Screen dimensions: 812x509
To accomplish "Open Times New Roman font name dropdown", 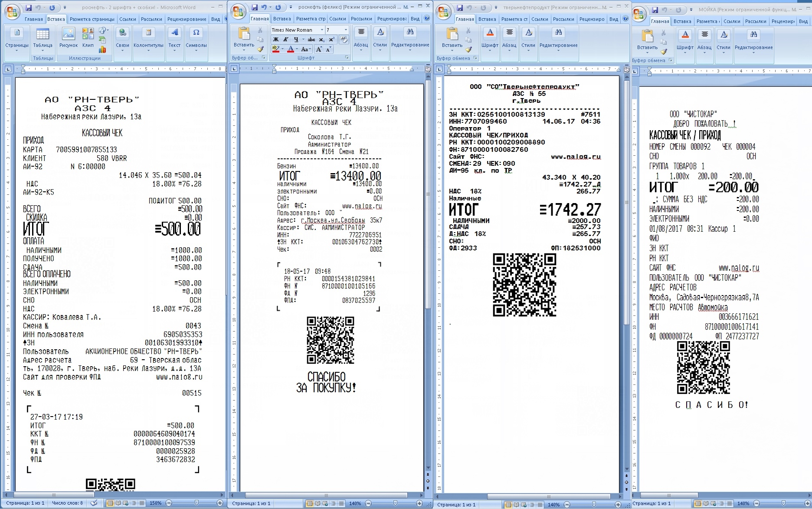I will [322, 30].
